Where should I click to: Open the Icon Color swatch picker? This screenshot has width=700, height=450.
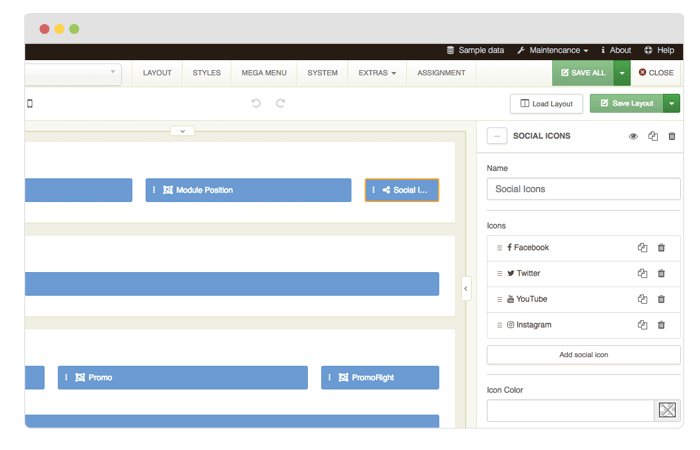[667, 410]
